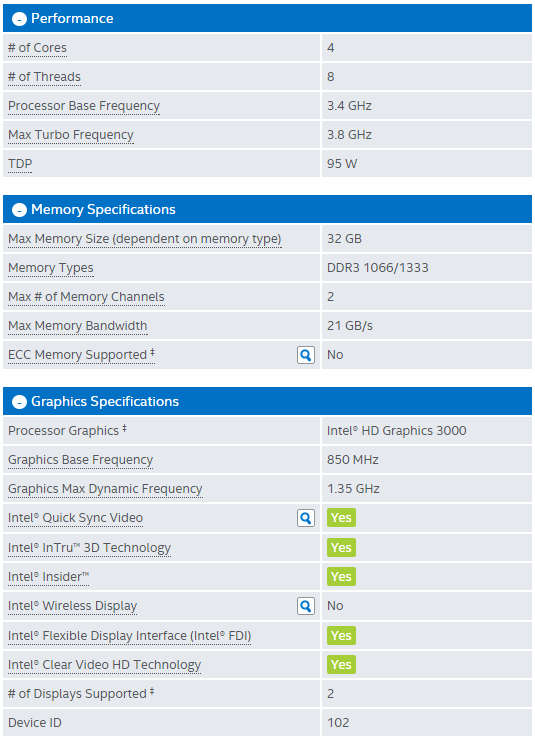Open Processor Base Frequency definition

point(84,106)
